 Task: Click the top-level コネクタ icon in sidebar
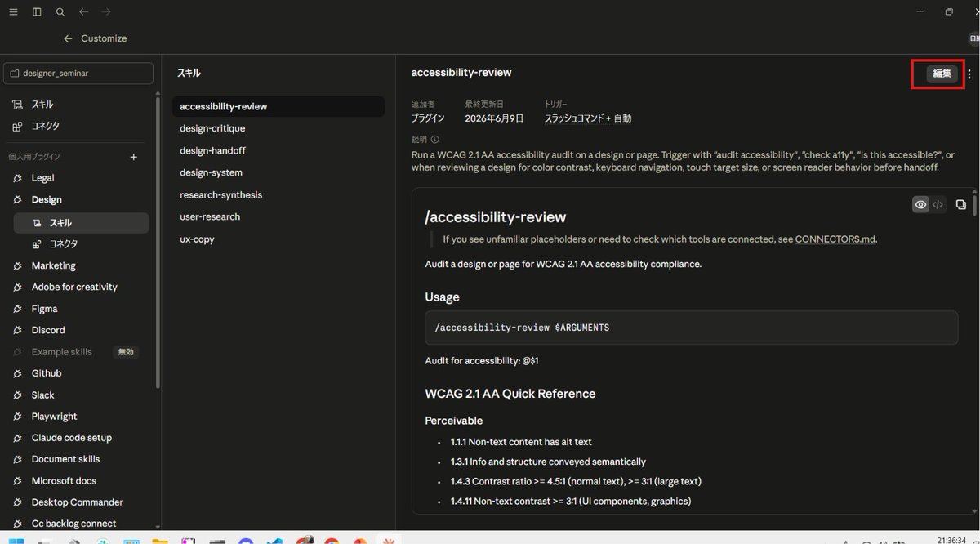tap(17, 126)
